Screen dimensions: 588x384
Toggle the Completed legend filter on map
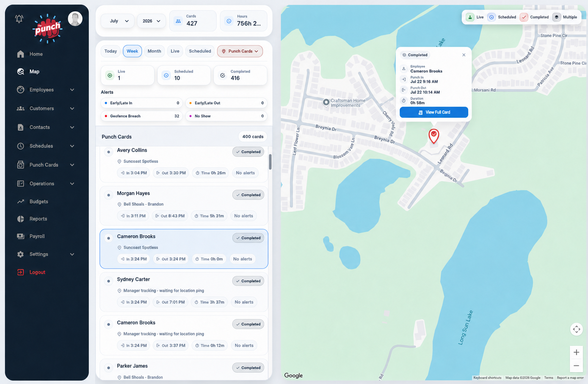[x=535, y=17]
